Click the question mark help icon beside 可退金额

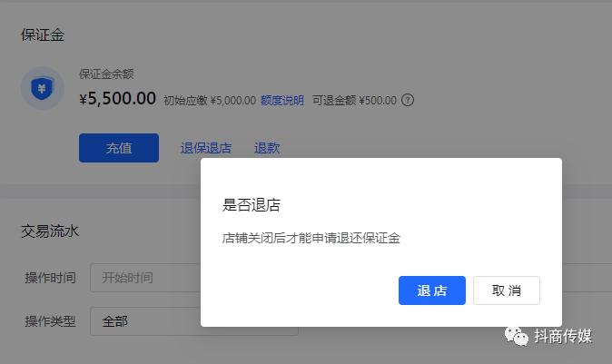pos(408,100)
